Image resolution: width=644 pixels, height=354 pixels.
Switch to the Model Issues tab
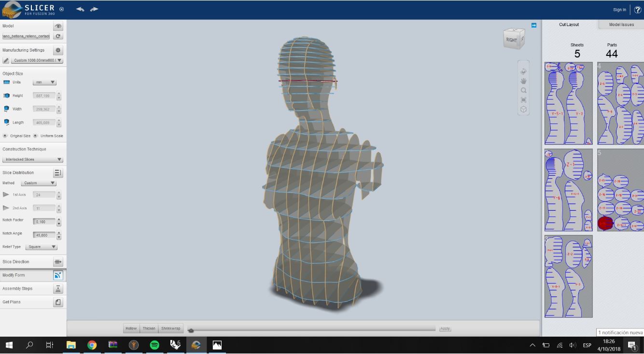621,25
